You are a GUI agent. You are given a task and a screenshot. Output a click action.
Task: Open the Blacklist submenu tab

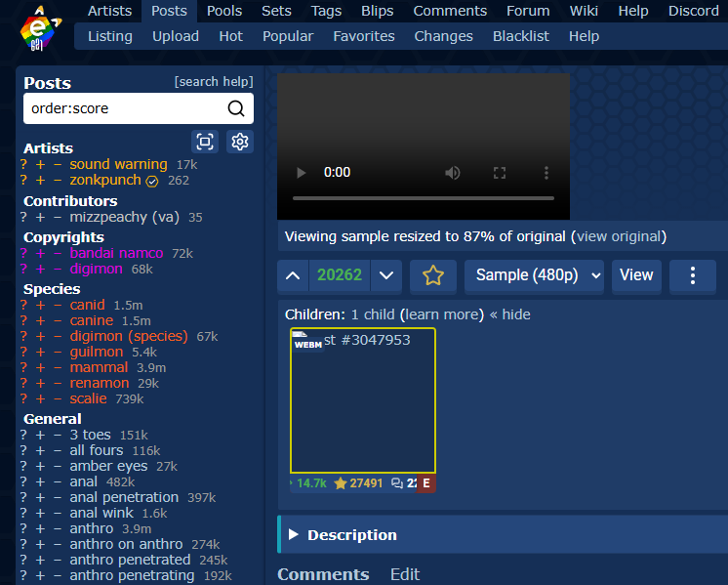[x=521, y=36]
